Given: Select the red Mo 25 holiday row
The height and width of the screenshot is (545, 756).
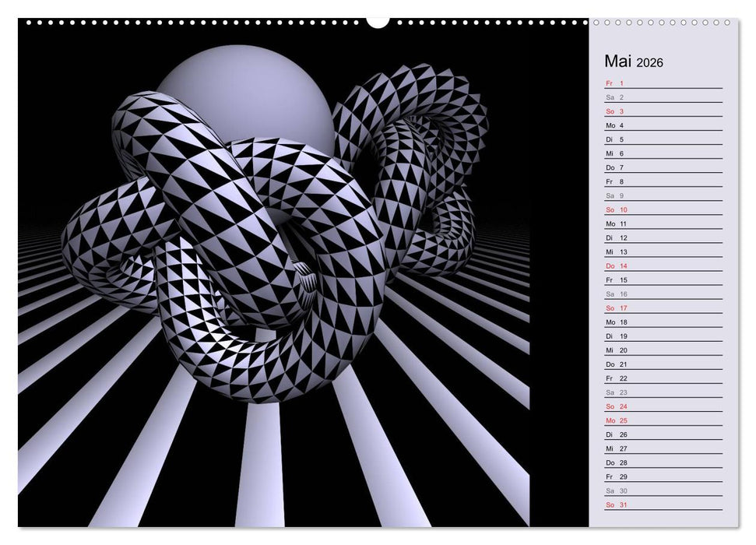Looking at the screenshot, I should pos(663,420).
